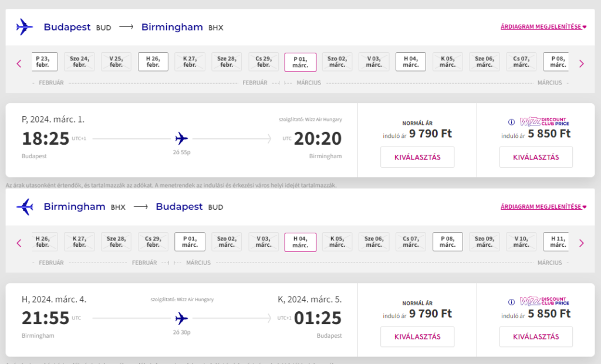This screenshot has height=364, width=601.
Task: Show later return dates with right arrow
Action: 582,243
